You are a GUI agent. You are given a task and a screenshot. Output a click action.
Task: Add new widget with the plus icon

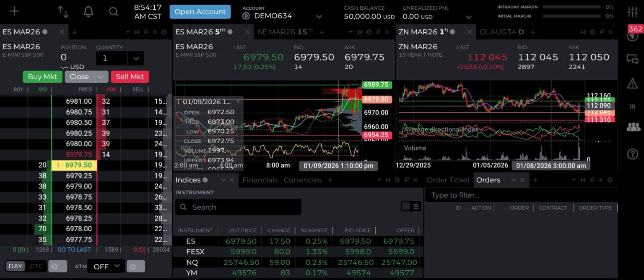click(x=14, y=11)
